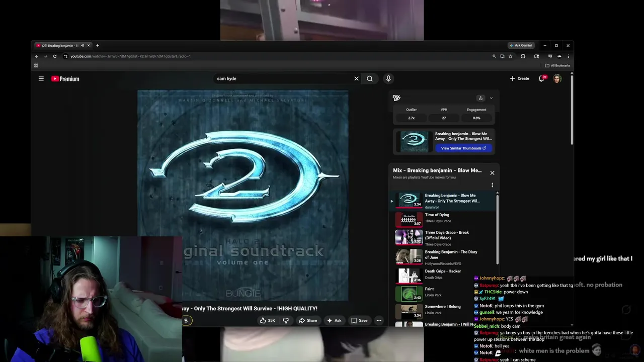
Task: Submit search with the magnifier button
Action: click(x=370, y=78)
